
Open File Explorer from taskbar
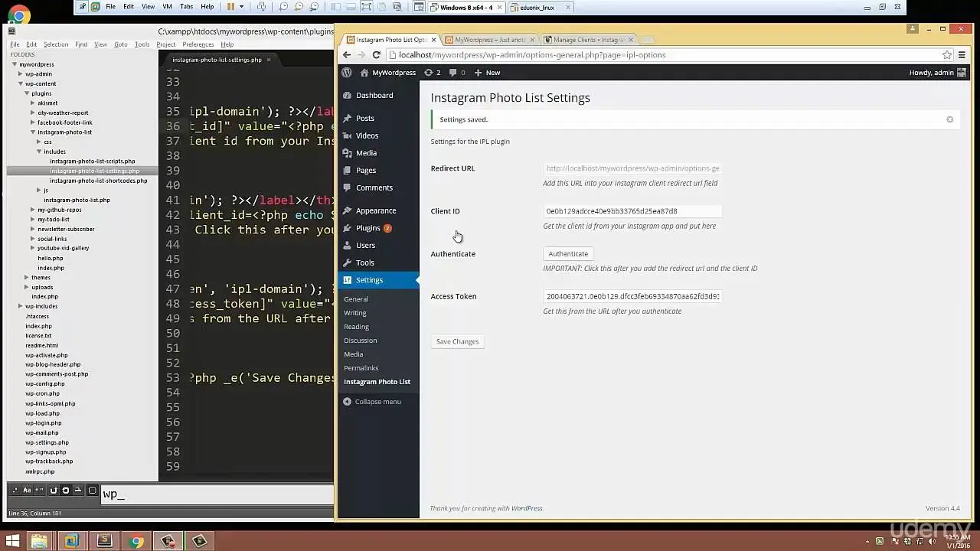pyautogui.click(x=39, y=541)
